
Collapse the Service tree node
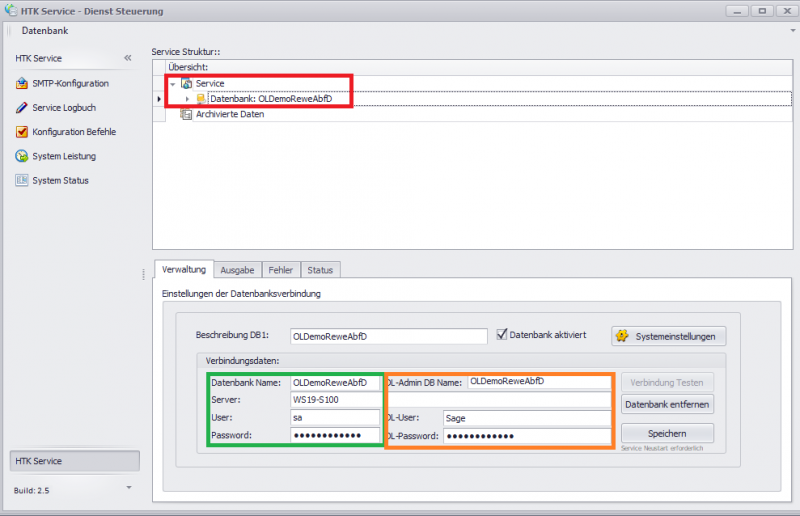173,84
